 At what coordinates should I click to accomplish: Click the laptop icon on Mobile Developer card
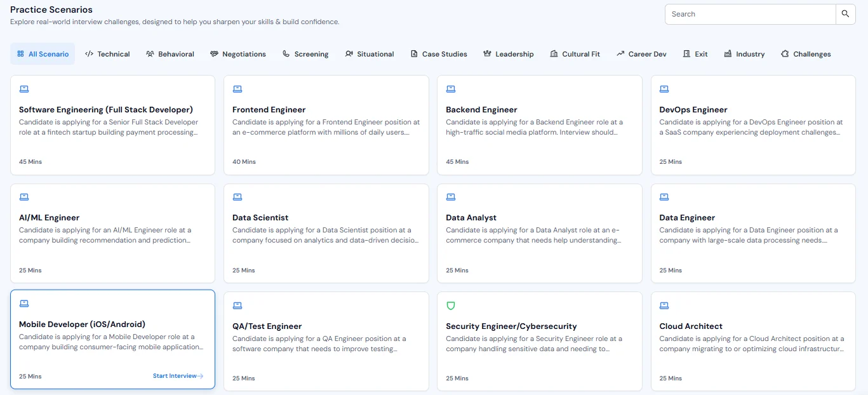coord(23,304)
